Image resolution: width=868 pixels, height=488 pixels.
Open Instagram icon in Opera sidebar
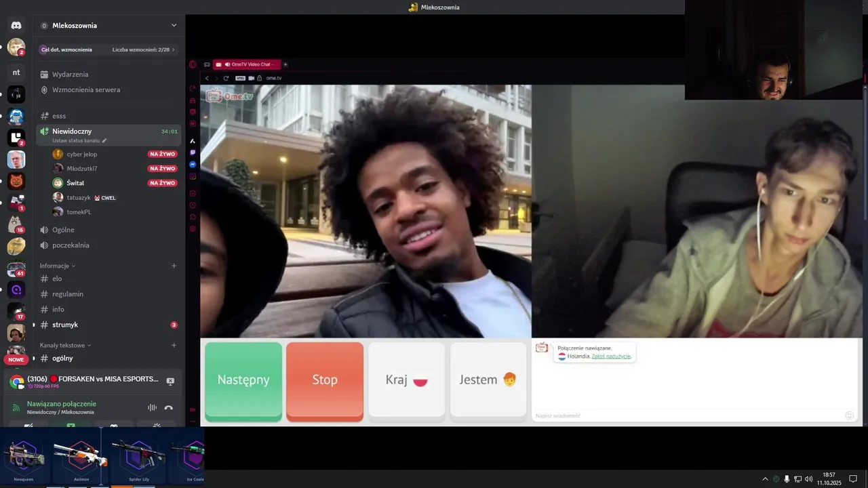(193, 176)
